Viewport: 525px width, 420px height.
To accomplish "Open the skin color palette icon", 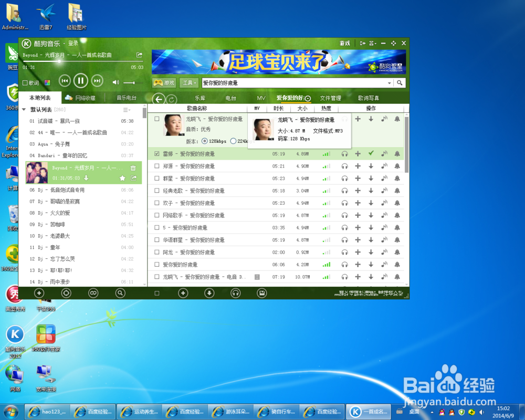I will click(x=47, y=83).
